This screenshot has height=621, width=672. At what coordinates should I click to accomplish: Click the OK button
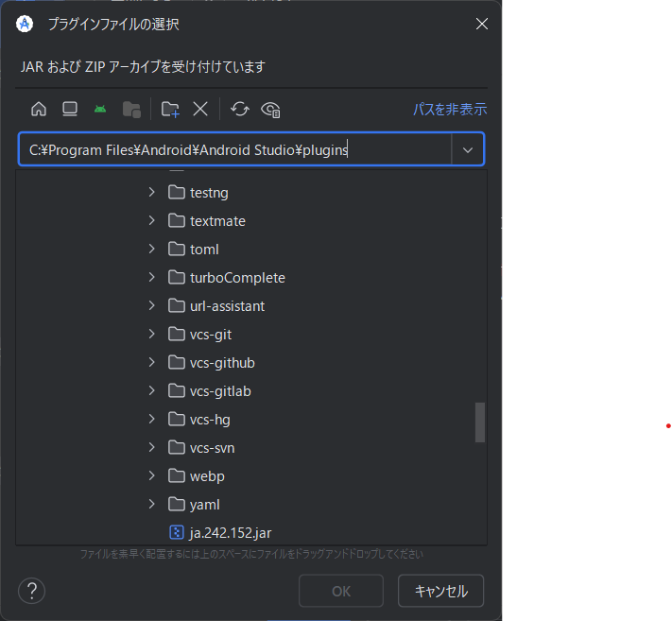tap(341, 591)
